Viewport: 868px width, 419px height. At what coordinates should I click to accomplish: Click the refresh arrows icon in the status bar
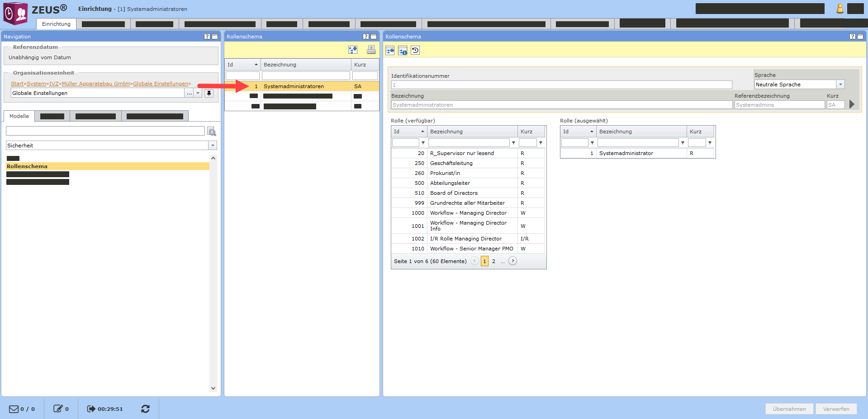click(145, 409)
